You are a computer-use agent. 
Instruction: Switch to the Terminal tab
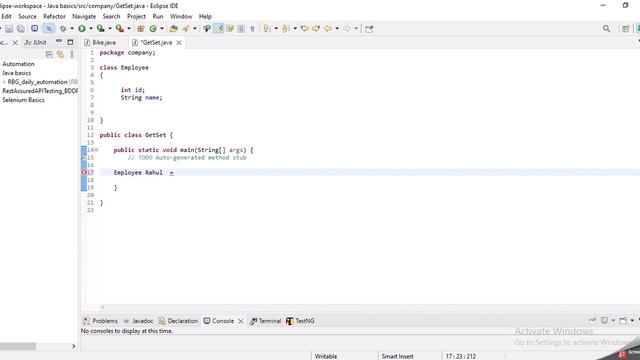pyautogui.click(x=266, y=321)
